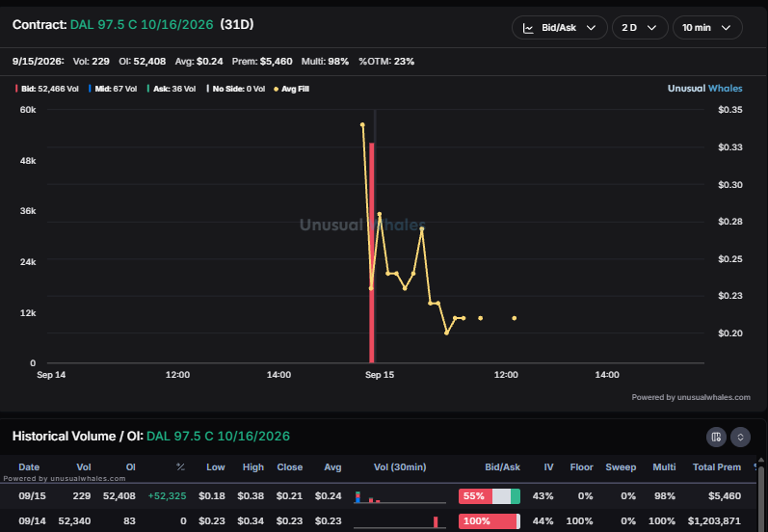Click the 30min volume sparkline for 09/14

pyautogui.click(x=400, y=521)
